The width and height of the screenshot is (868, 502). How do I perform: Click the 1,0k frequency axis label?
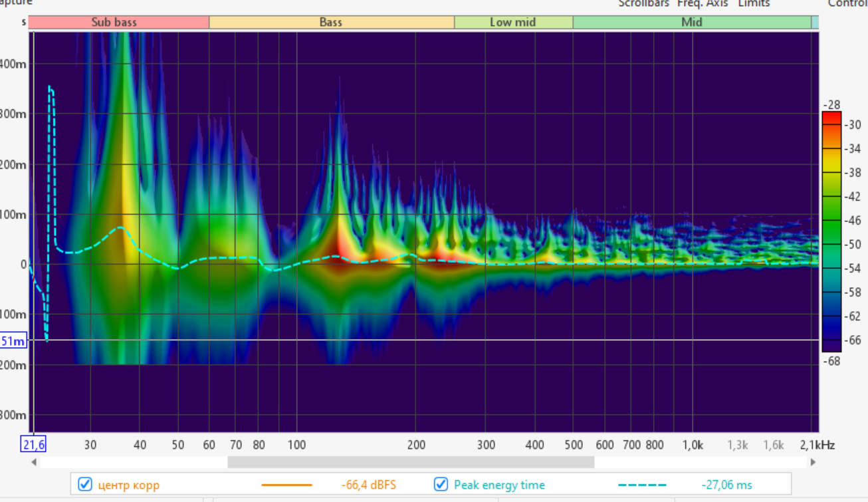[x=693, y=445]
